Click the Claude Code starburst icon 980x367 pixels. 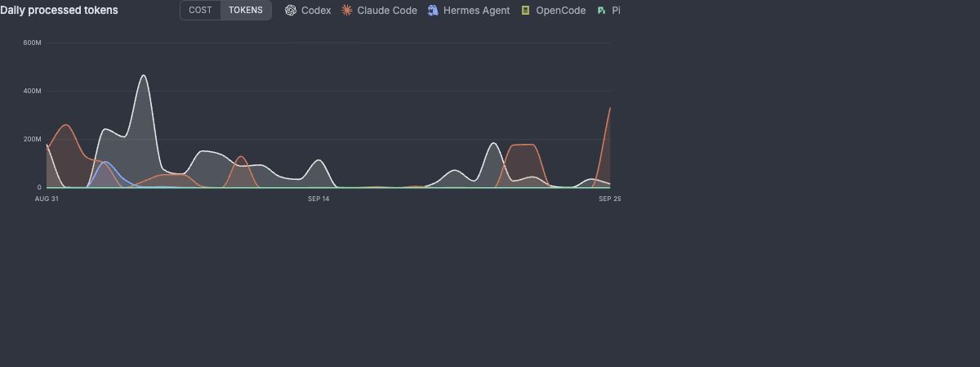click(x=347, y=11)
